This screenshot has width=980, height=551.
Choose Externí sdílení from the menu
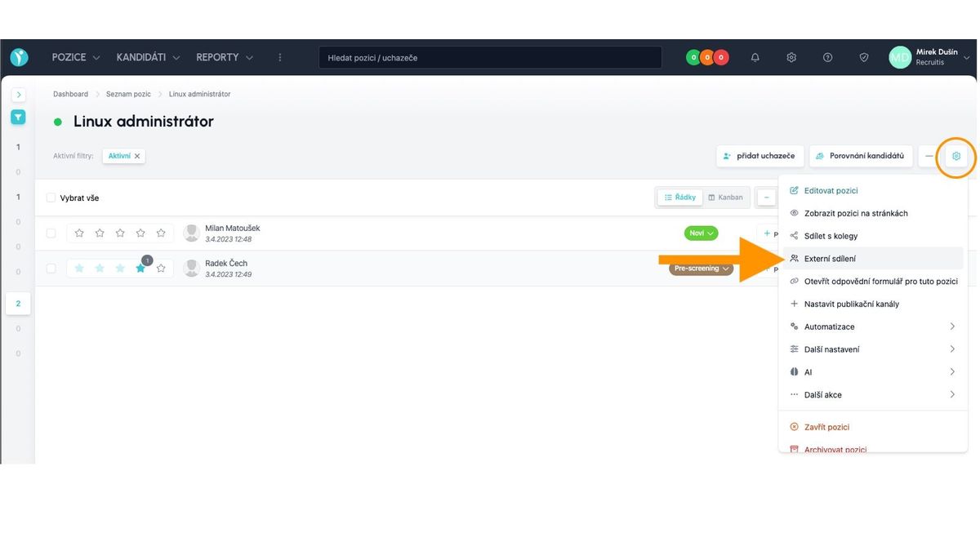click(x=830, y=259)
